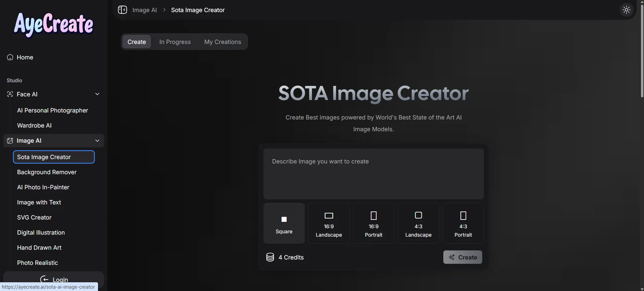Select the Square aspect ratio
Viewport: 644px width, 291px height.
[x=284, y=223]
